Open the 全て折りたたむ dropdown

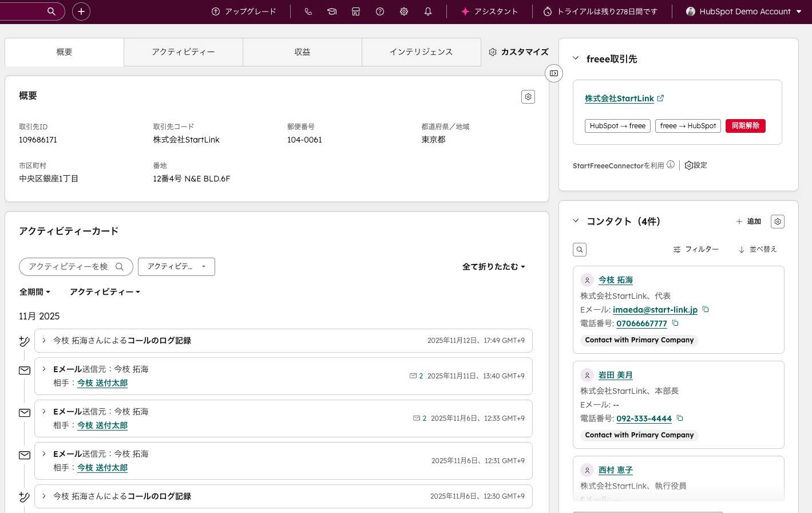(493, 267)
